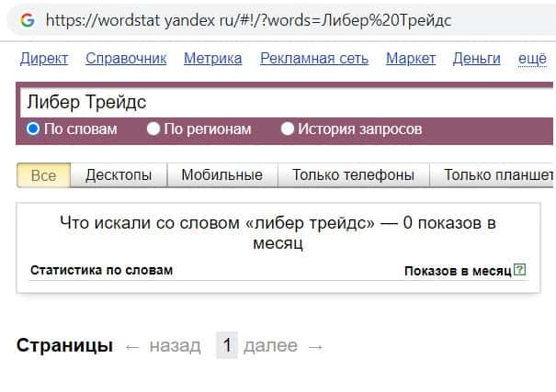Switch to the Мобильные tab
556x392 pixels.
pos(222,175)
